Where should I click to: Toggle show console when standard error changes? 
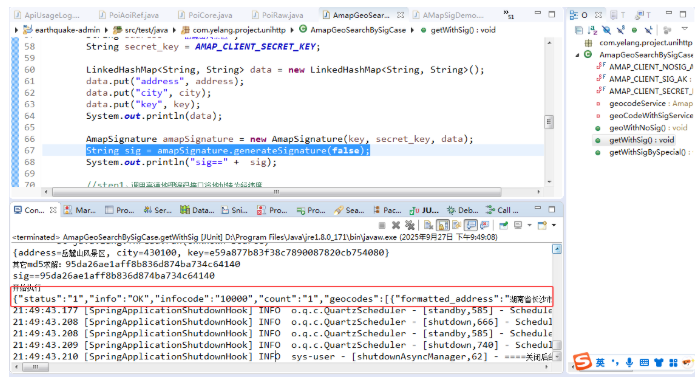tap(485, 225)
